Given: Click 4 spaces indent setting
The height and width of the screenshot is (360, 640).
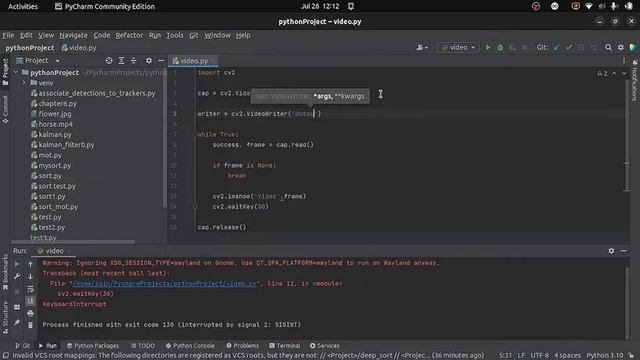Looking at the screenshot, I should [x=567, y=356].
